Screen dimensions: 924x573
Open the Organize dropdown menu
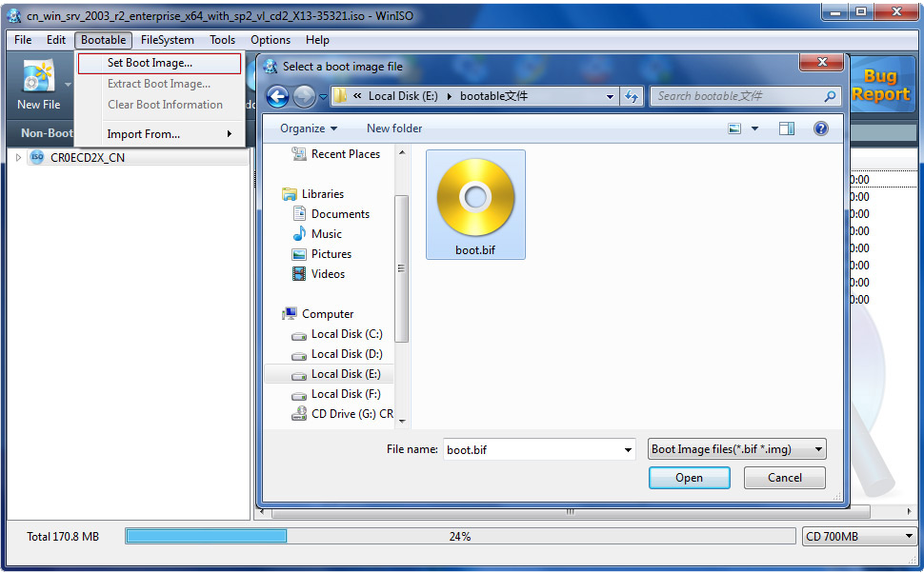309,128
